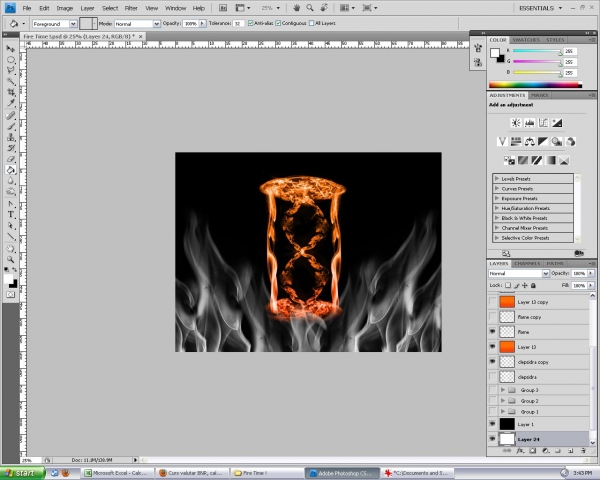The width and height of the screenshot is (600, 480).
Task: Hide Layer 24 visibility eye
Action: click(x=492, y=439)
